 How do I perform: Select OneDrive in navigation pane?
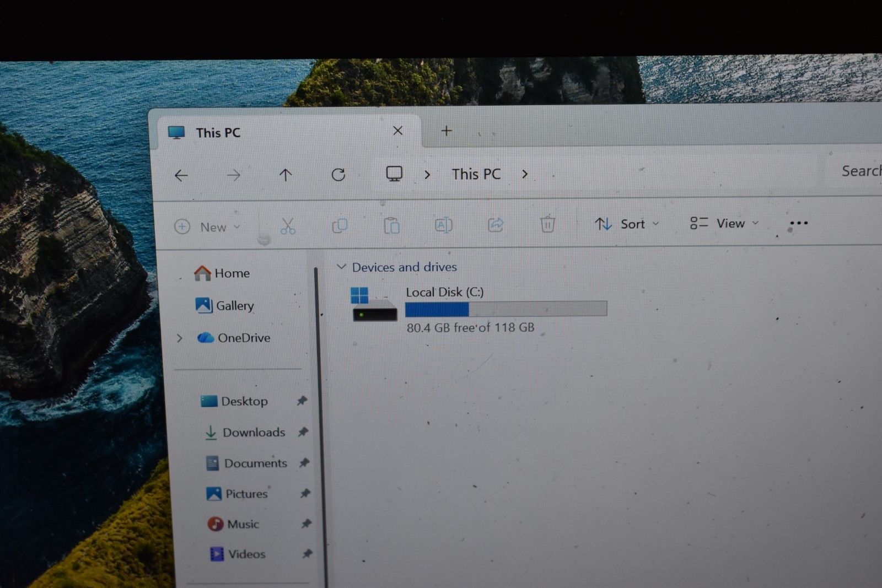coord(234,338)
